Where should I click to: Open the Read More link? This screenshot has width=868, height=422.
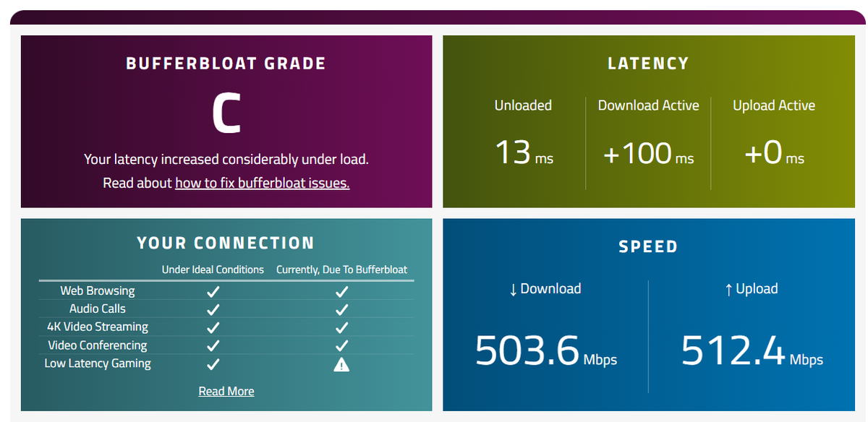[226, 391]
